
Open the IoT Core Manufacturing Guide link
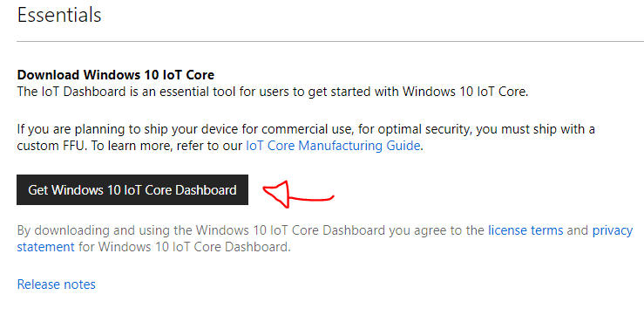[x=333, y=146]
